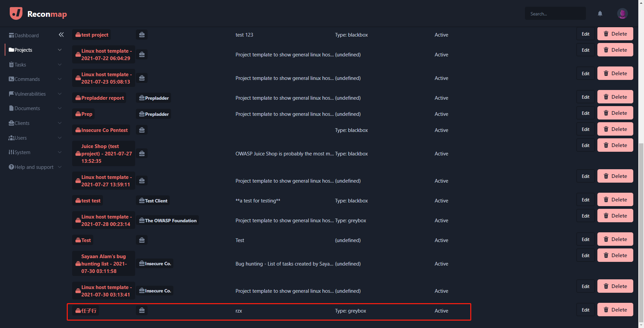Screen dimensions: 644x328
Task: Click the client briefcase icon for test project
Action: tap(142, 35)
